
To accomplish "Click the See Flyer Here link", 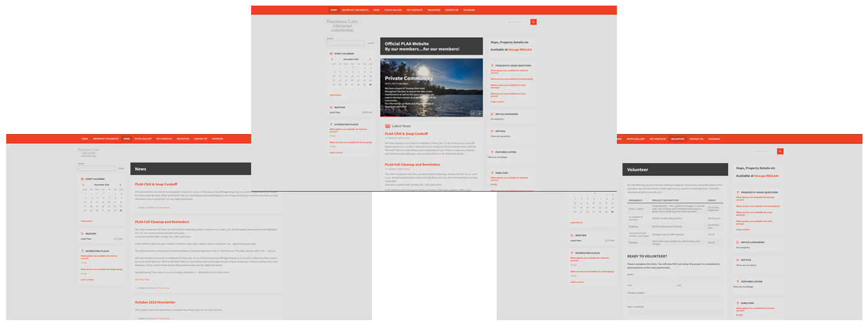I will point(142,279).
